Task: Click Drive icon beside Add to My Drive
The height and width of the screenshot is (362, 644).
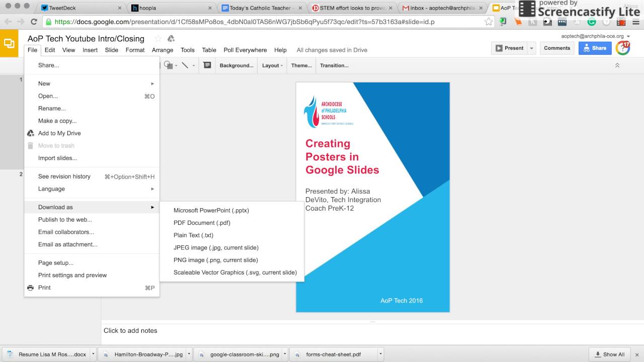Action: click(30, 133)
